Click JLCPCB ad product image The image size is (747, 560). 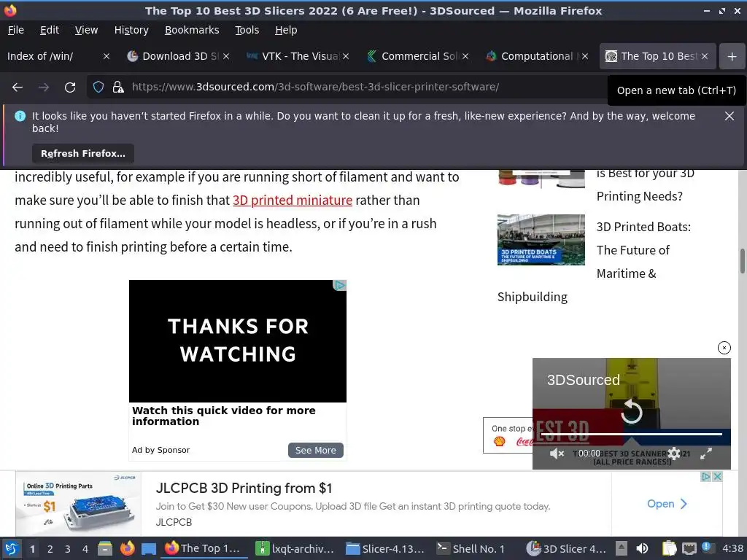click(x=79, y=504)
